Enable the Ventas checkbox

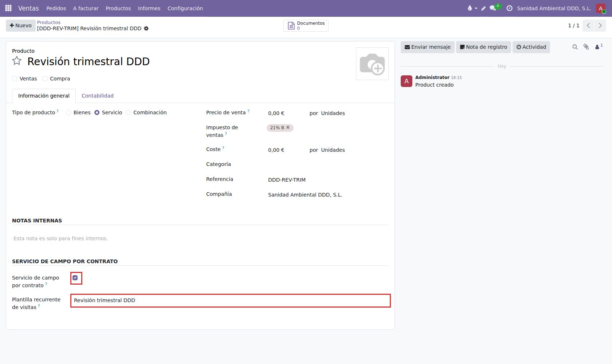[x=15, y=79]
